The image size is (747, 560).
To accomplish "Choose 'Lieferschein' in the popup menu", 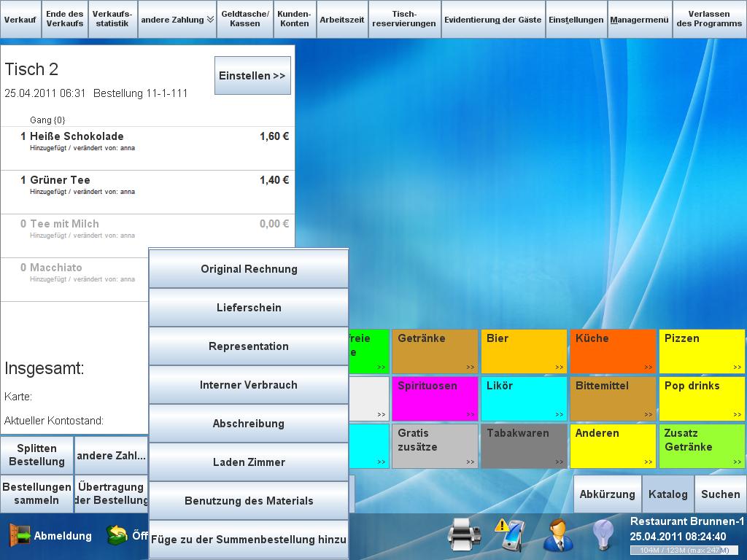I will click(249, 308).
